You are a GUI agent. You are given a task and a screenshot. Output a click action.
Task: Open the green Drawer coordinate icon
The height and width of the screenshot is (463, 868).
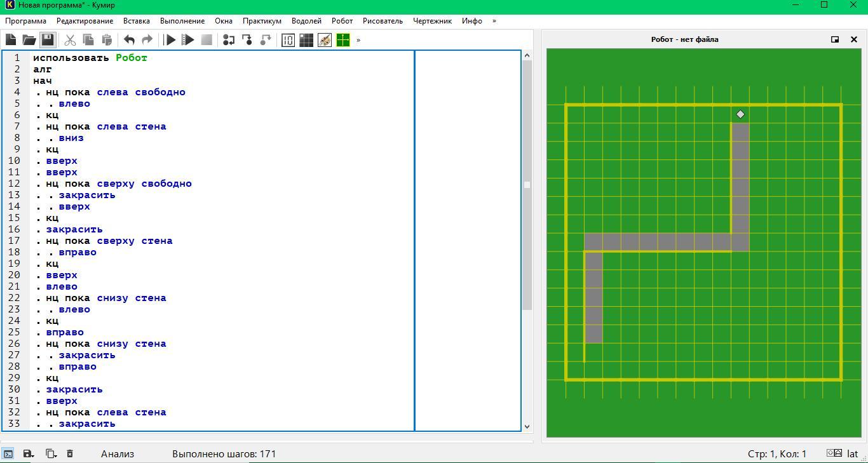[343, 40]
